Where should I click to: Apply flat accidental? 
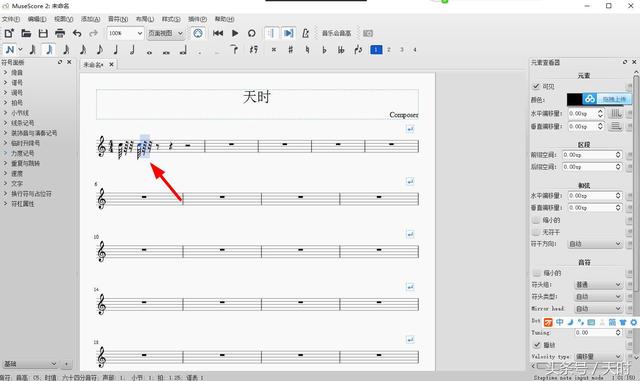click(x=324, y=50)
